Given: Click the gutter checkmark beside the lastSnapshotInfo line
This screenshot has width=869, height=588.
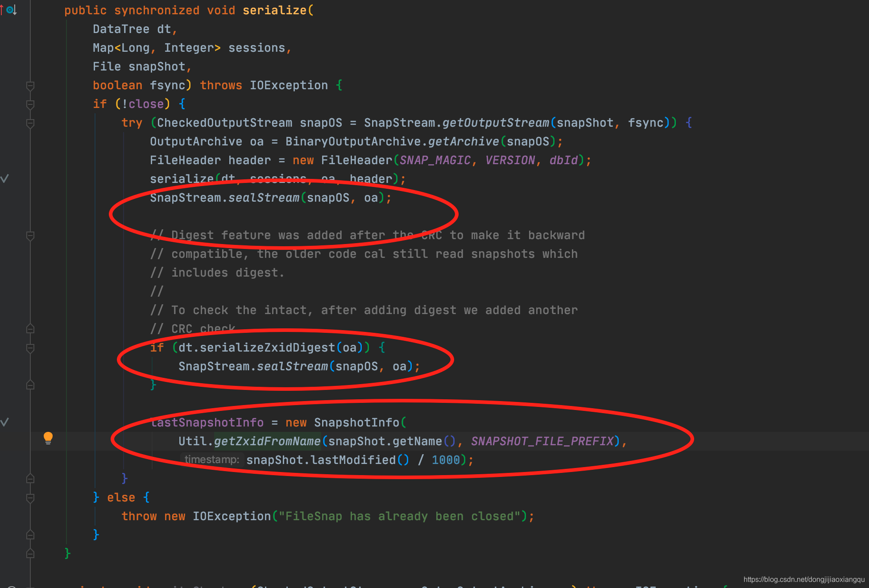Looking at the screenshot, I should pos(4,422).
